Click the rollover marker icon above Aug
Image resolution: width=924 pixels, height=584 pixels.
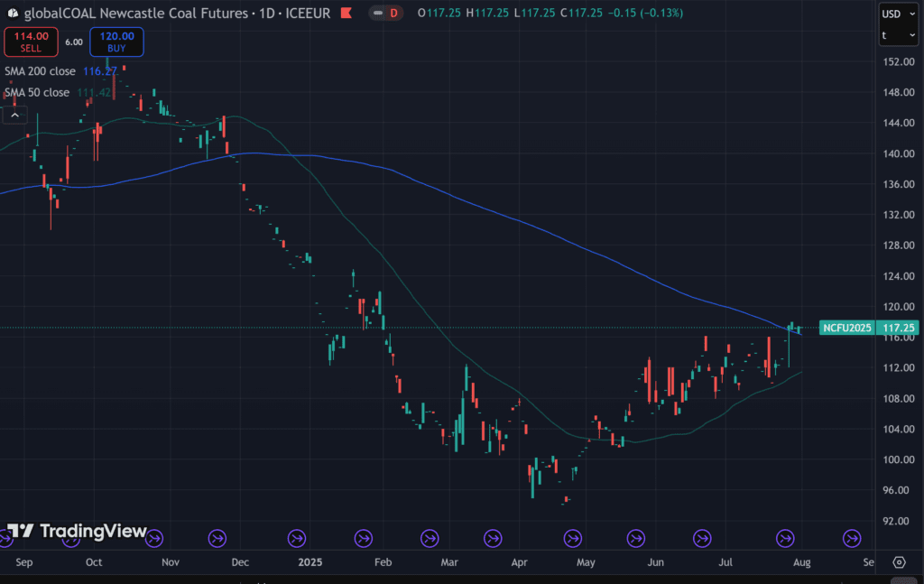[x=786, y=539]
